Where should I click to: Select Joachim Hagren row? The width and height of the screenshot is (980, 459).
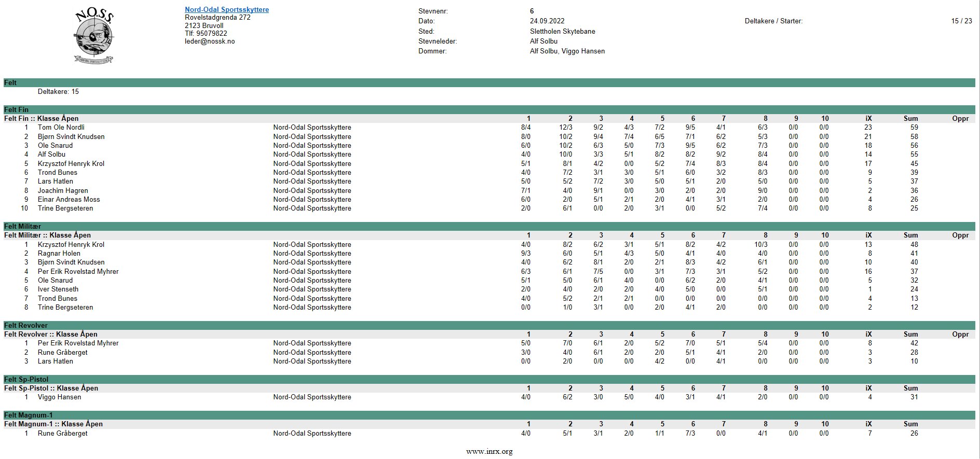[489, 191]
